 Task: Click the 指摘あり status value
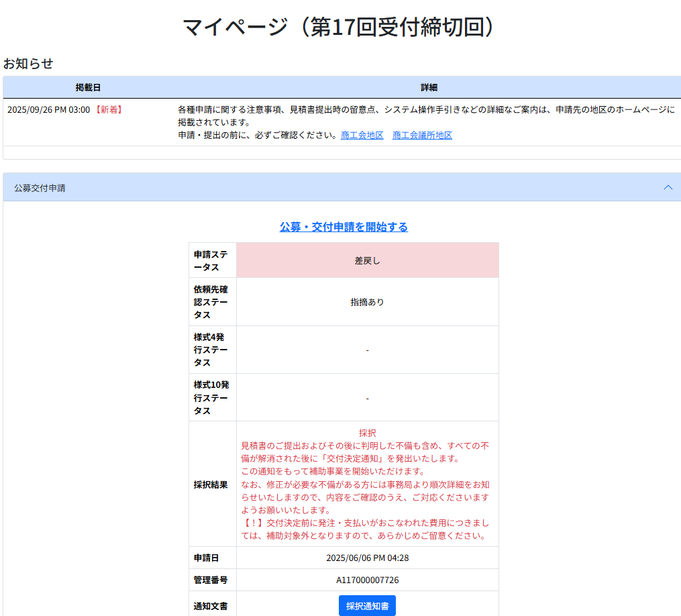pos(367,302)
